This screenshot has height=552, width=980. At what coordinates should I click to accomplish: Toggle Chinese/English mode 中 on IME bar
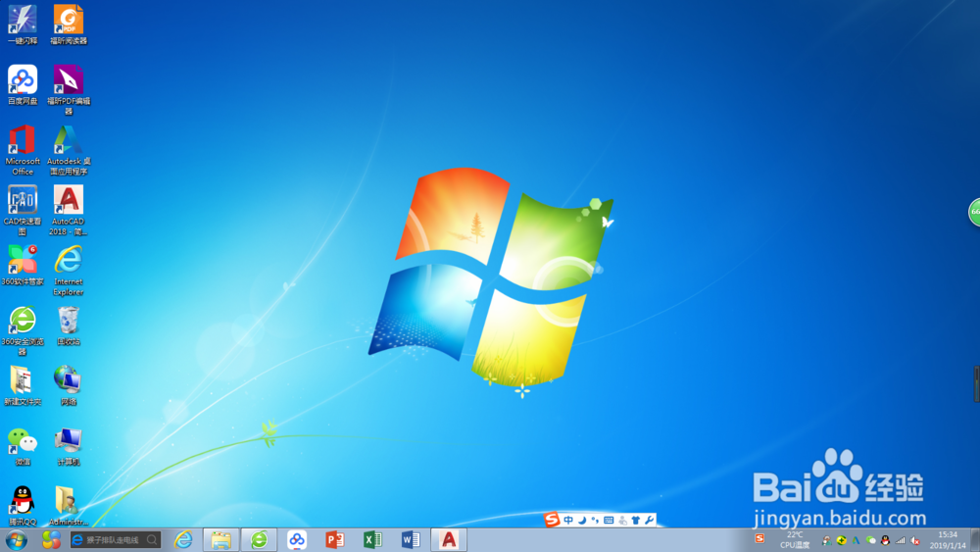click(x=568, y=520)
